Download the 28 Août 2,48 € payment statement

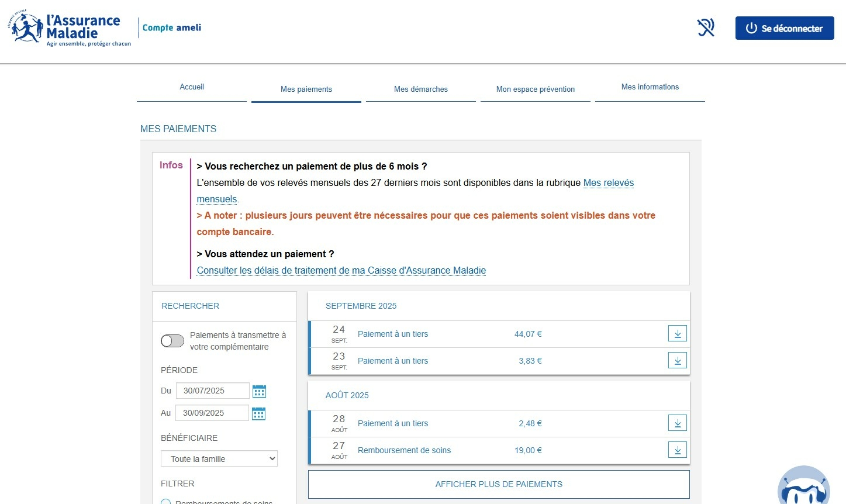click(x=677, y=423)
